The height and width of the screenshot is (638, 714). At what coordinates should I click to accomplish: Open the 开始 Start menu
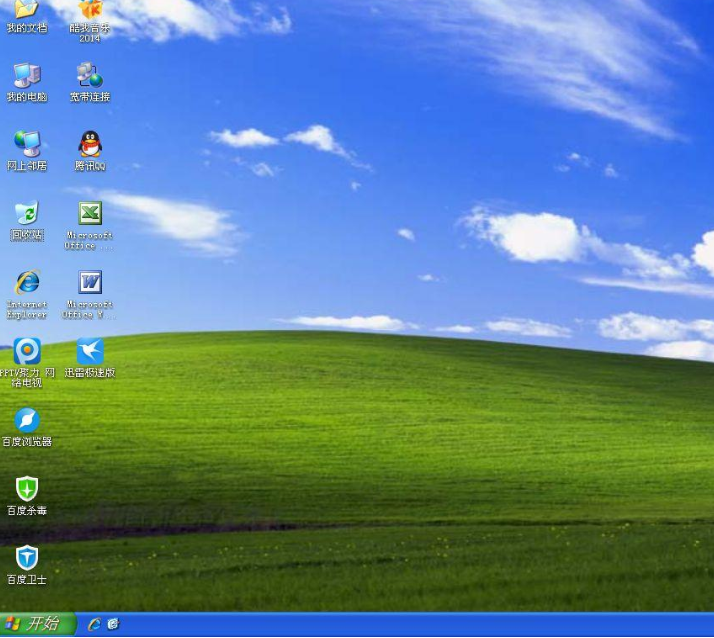pyautogui.click(x=37, y=624)
